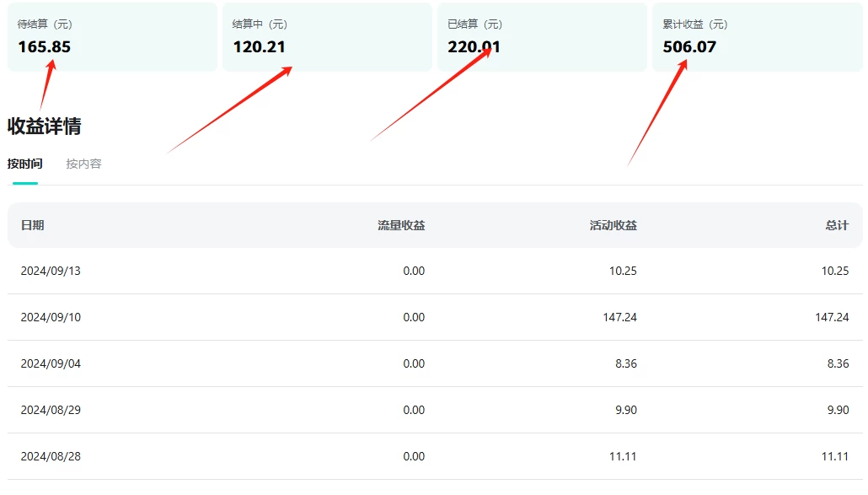Select the 按时间 tab
Image resolution: width=868 pixels, height=495 pixels.
pos(26,164)
